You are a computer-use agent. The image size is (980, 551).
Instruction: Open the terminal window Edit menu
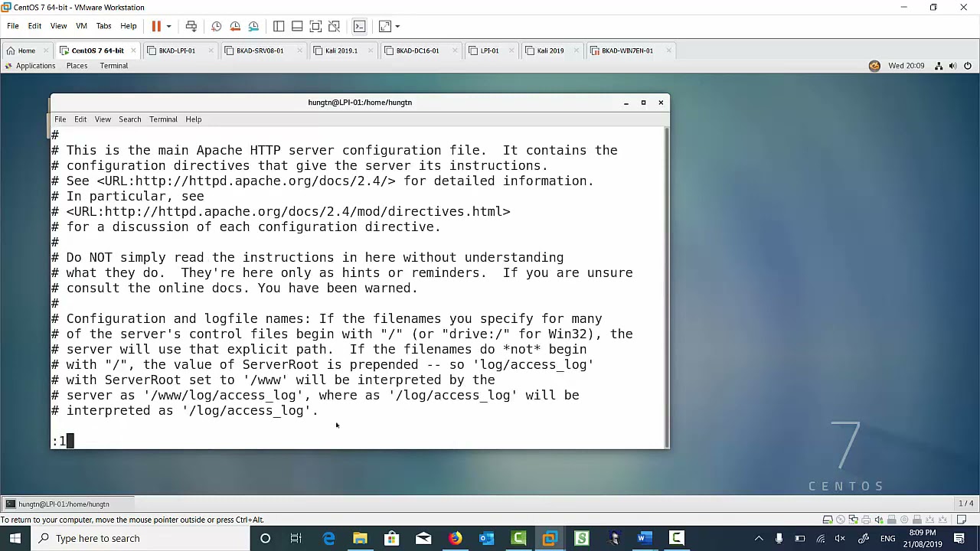pyautogui.click(x=80, y=119)
